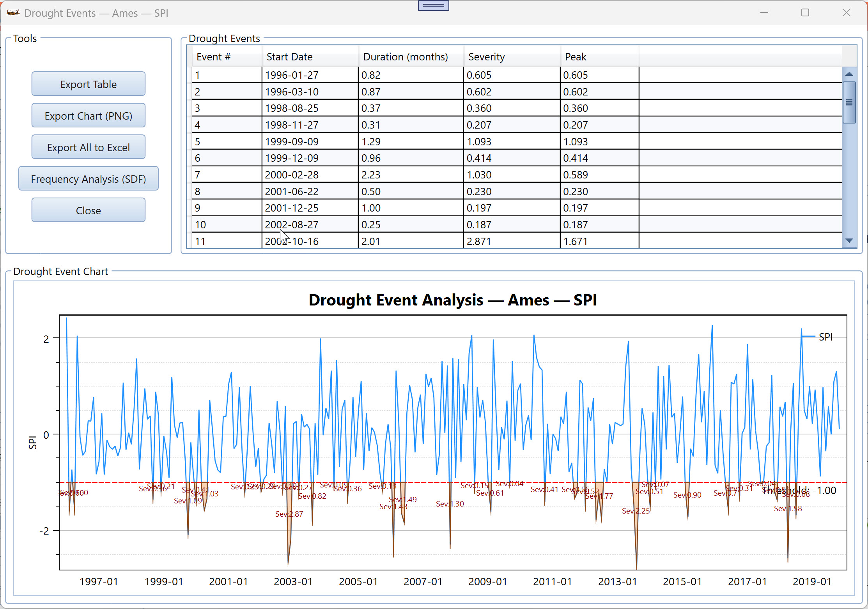868x609 pixels.
Task: Click duration value 2.23
Action: tap(411, 175)
